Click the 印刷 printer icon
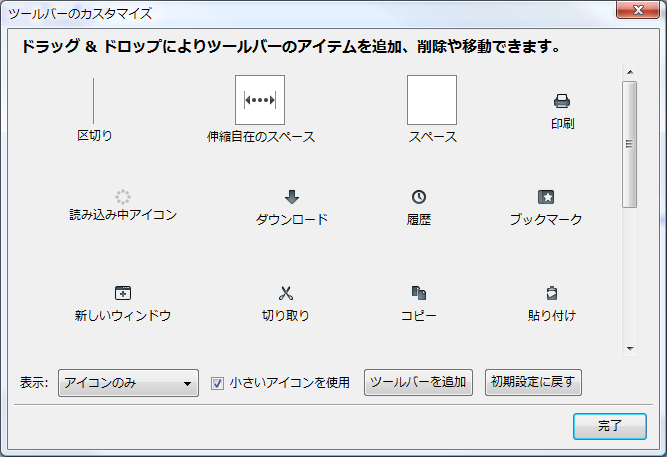Viewport: 667px width, 457px height. [x=562, y=101]
